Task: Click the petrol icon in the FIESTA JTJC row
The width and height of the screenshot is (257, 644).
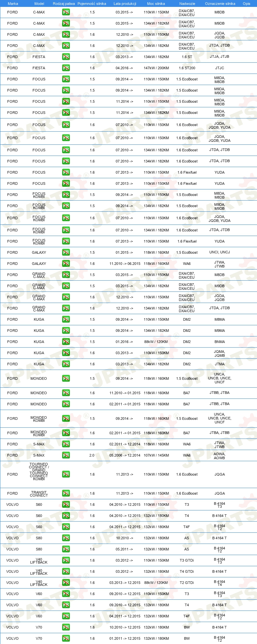Action: 66,68
